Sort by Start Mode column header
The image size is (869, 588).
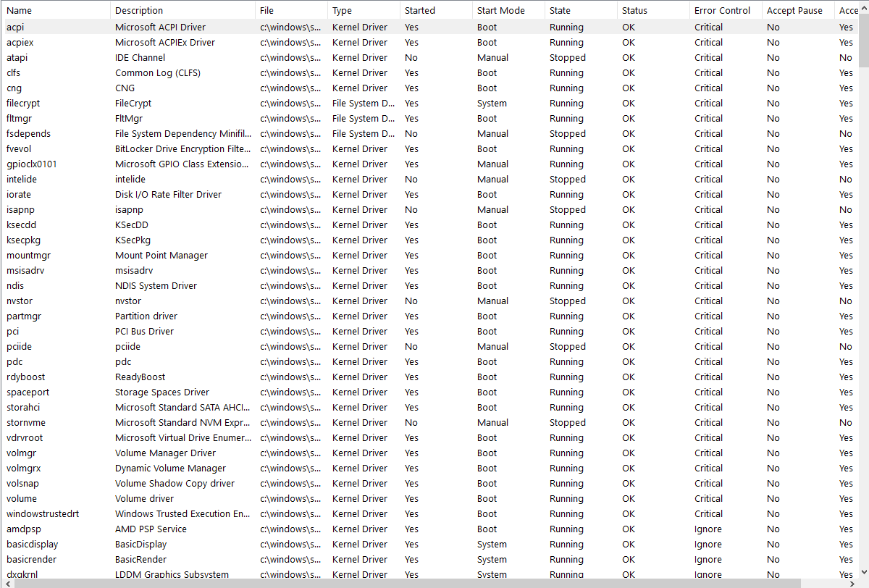tap(508, 10)
